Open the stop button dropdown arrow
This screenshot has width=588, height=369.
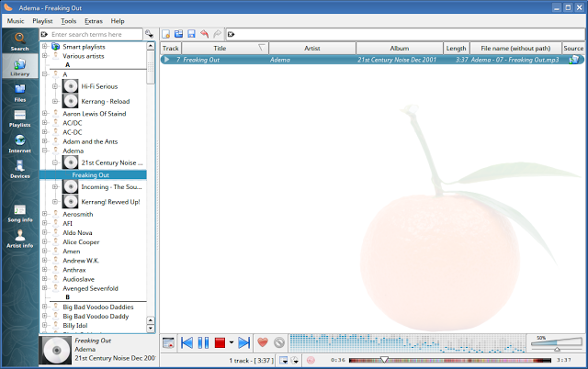232,342
